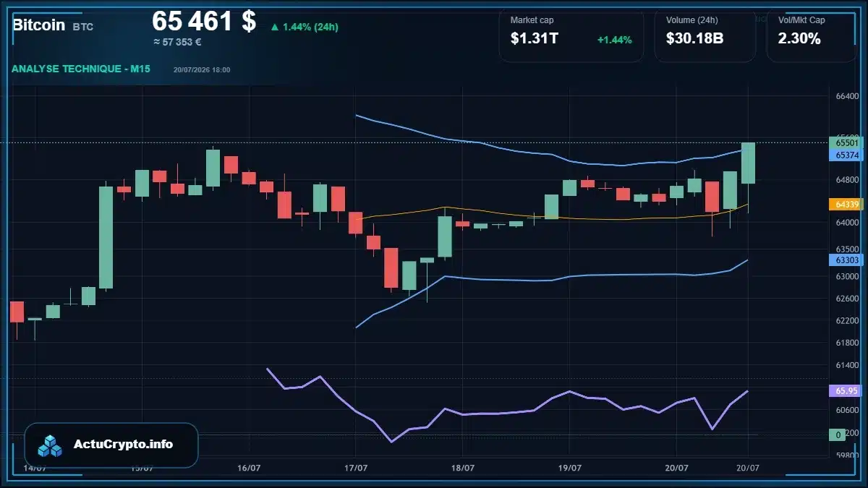
Task: Click the 2.30% Vol/Mkt Cap value
Action: [799, 39]
